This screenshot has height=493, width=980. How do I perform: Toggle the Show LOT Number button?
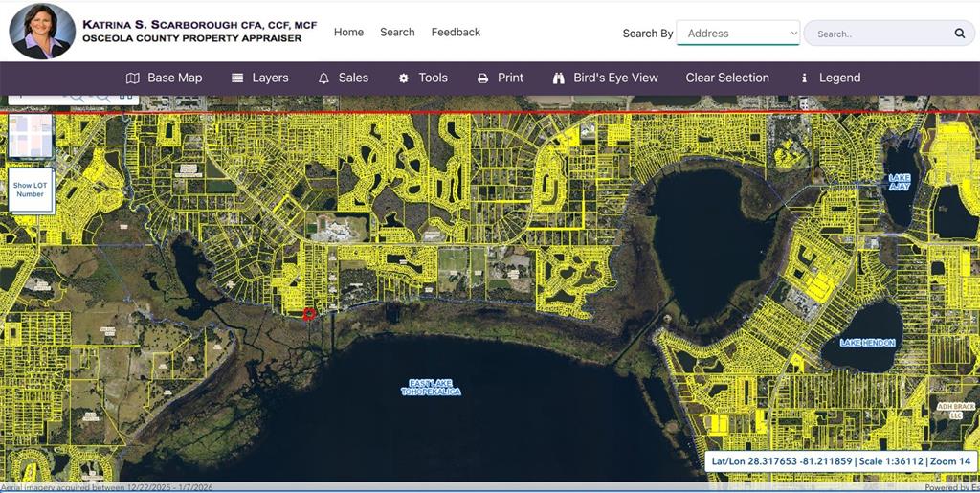[30, 190]
